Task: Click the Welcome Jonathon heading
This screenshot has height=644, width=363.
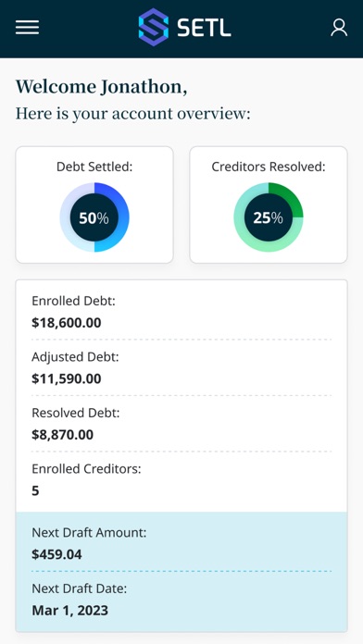Action: coord(101,87)
